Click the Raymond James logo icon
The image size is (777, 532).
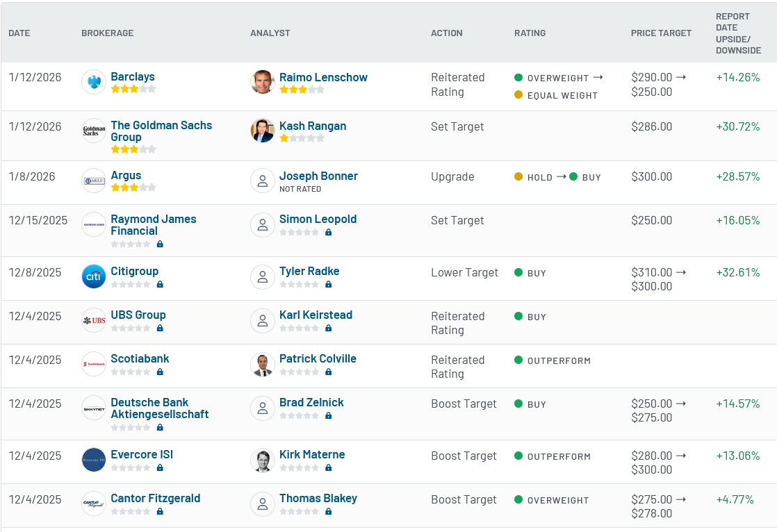[x=94, y=224]
